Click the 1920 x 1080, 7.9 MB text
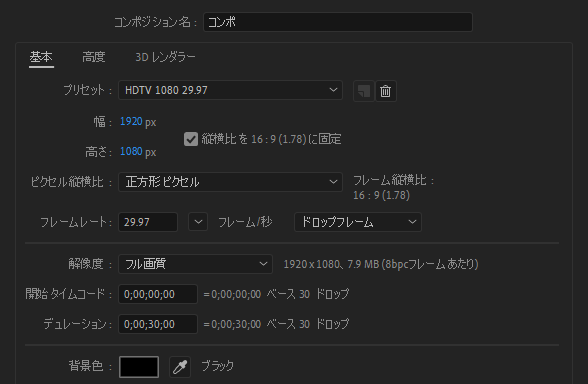 click(381, 264)
